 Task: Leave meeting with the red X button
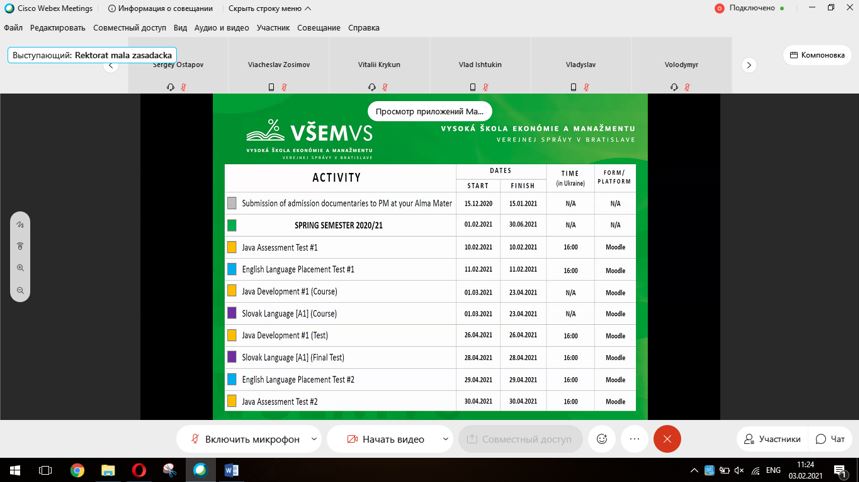pyautogui.click(x=667, y=439)
